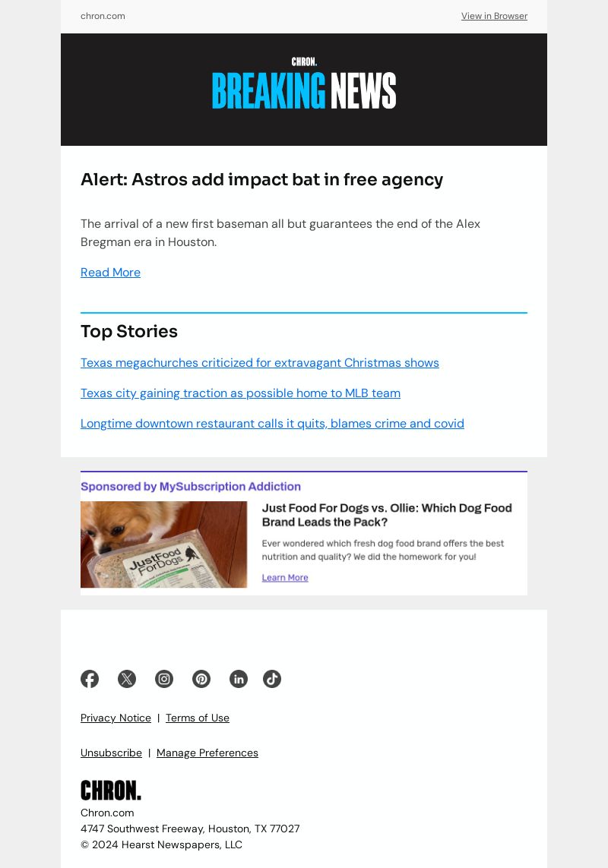Screen dimensions: 608x868
Task: Visit the Pinterest icon link
Action: [x=201, y=679]
